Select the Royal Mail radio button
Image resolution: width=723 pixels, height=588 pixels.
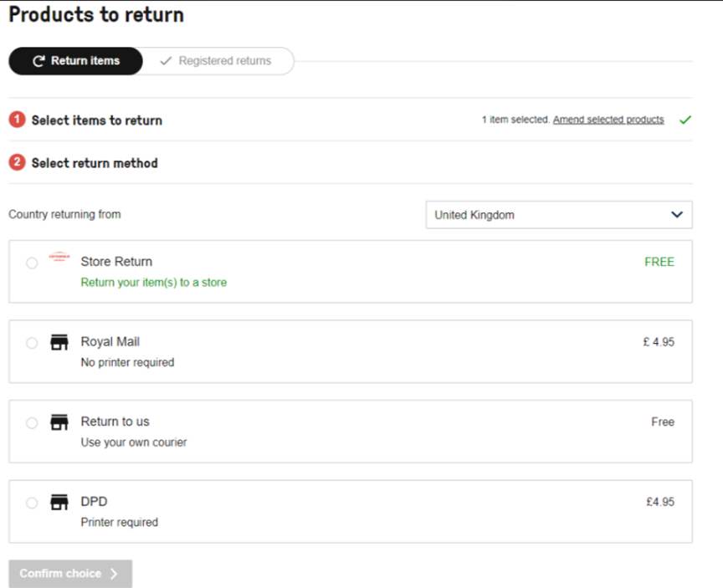(32, 343)
